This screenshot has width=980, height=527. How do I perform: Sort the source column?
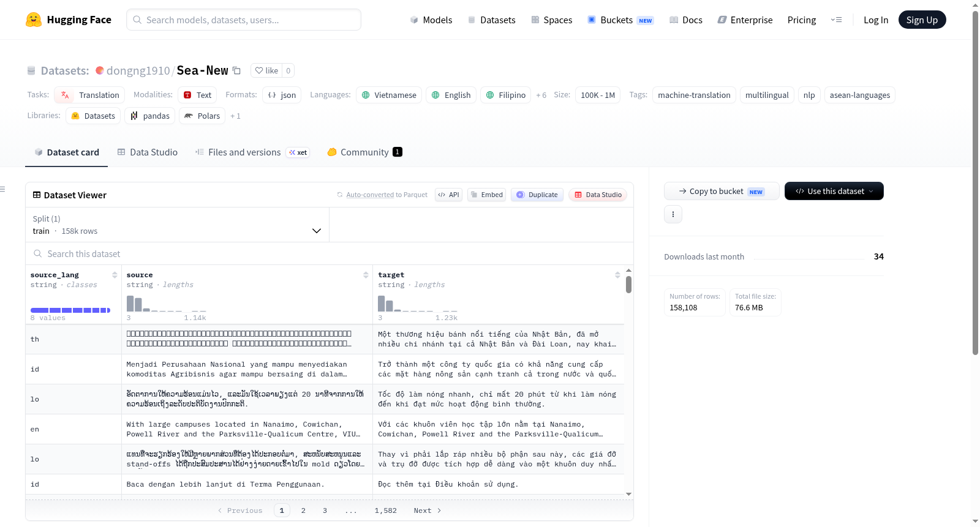click(366, 275)
